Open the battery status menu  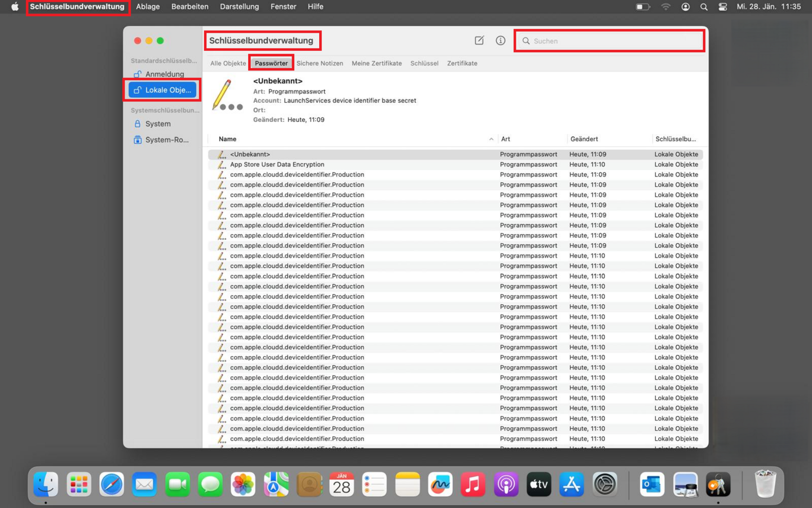tap(642, 7)
